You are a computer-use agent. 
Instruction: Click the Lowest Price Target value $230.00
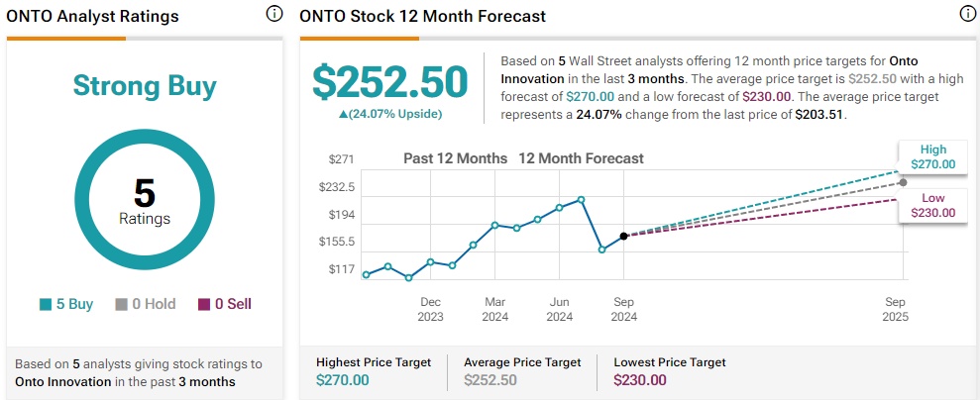click(640, 379)
